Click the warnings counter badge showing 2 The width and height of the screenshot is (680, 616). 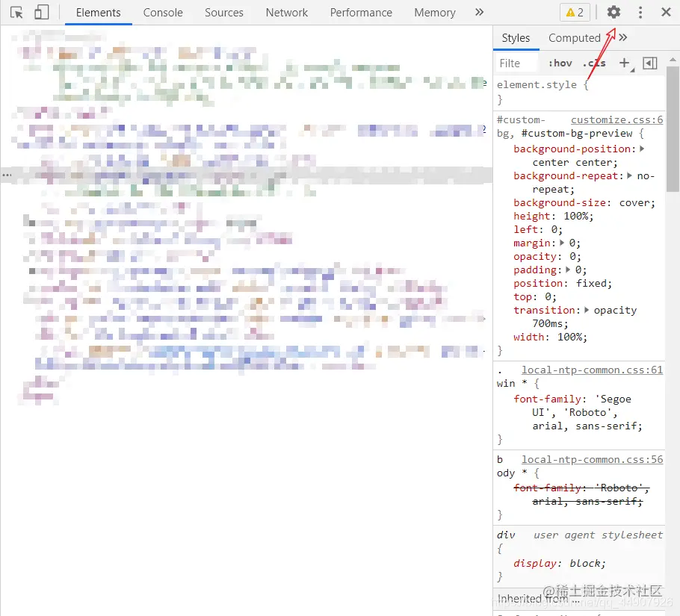tap(575, 13)
